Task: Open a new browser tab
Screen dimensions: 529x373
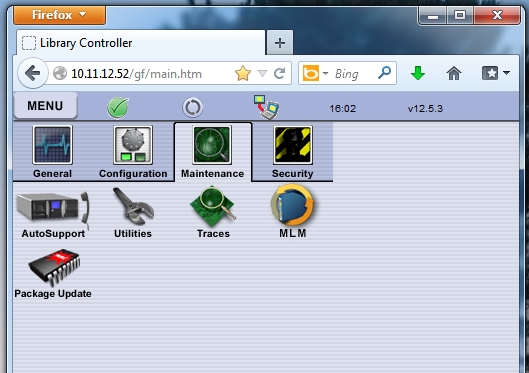Action: (x=280, y=43)
